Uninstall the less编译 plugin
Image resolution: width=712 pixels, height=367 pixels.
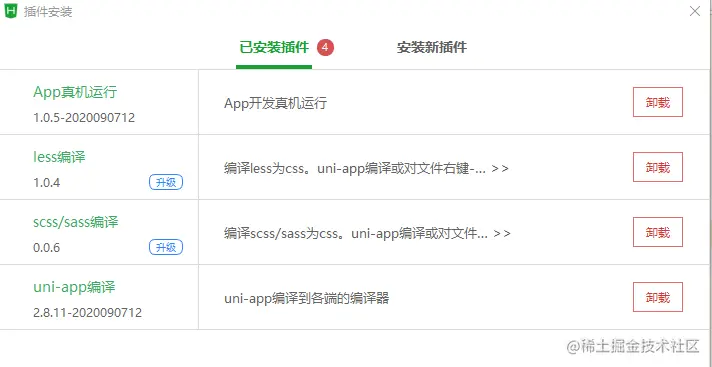pos(658,167)
